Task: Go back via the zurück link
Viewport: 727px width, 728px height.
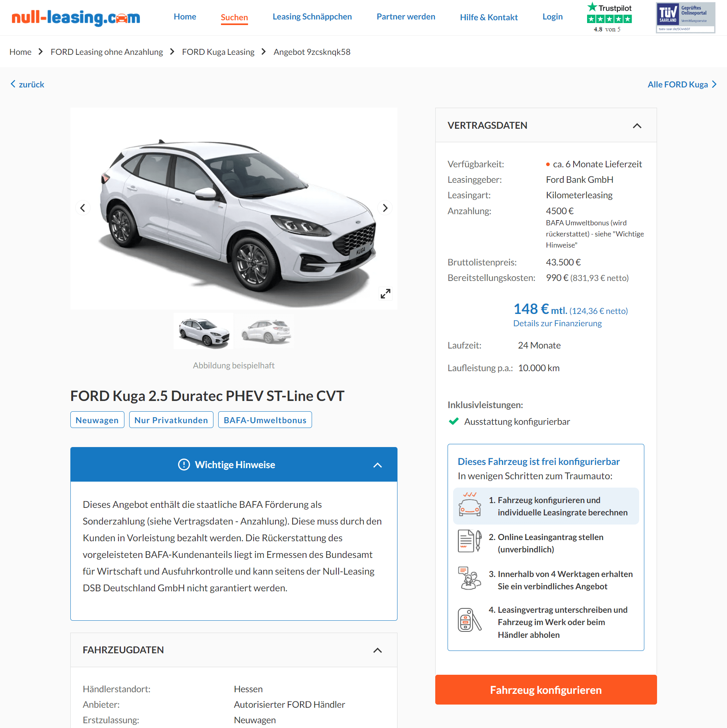Action: (x=27, y=84)
